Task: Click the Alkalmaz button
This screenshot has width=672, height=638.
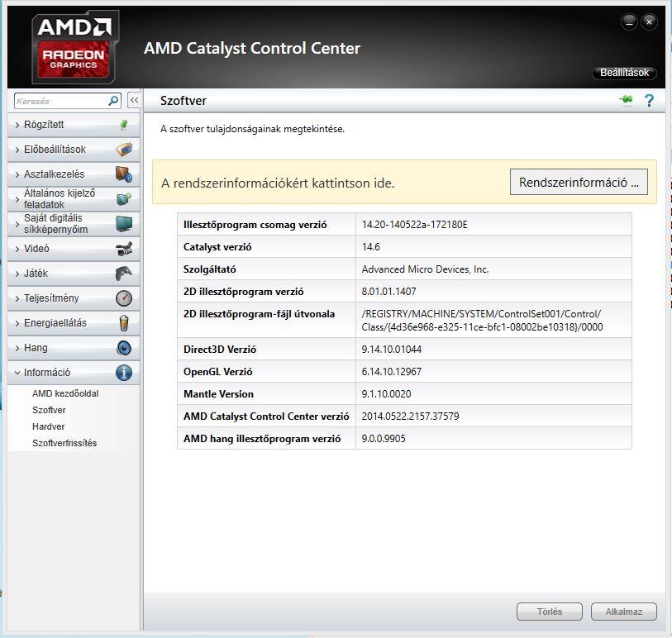Action: 623,612
